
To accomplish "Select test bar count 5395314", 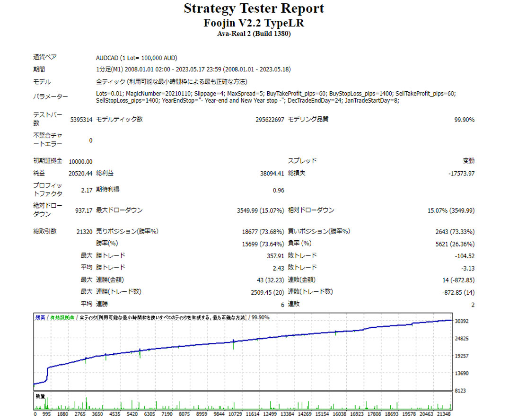I will click(81, 120).
